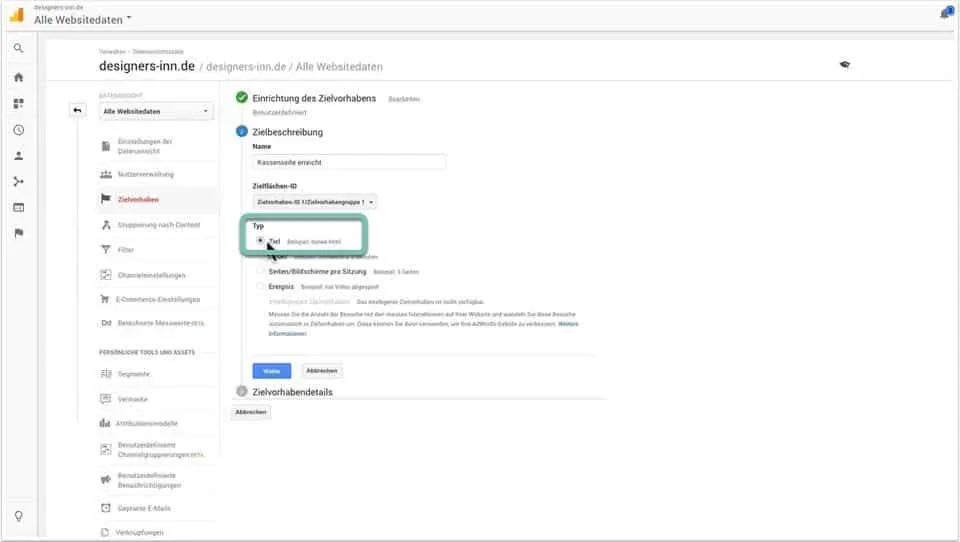
Task: Select the Ereignis radio option
Action: tap(260, 286)
